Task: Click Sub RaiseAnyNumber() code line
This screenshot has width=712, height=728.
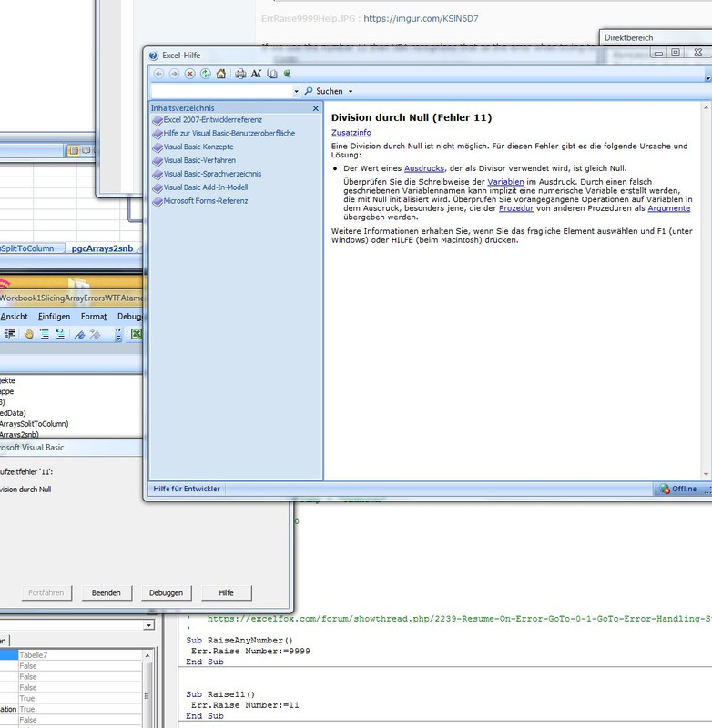Action: tap(239, 641)
